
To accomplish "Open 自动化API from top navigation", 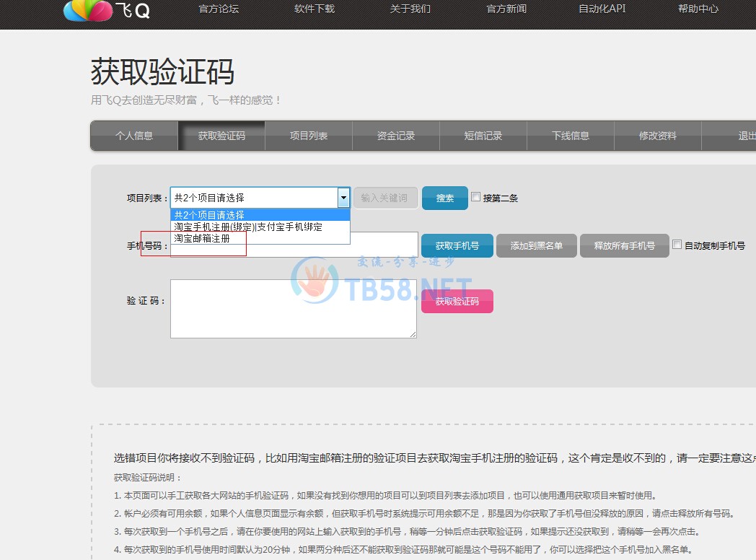I will [602, 9].
